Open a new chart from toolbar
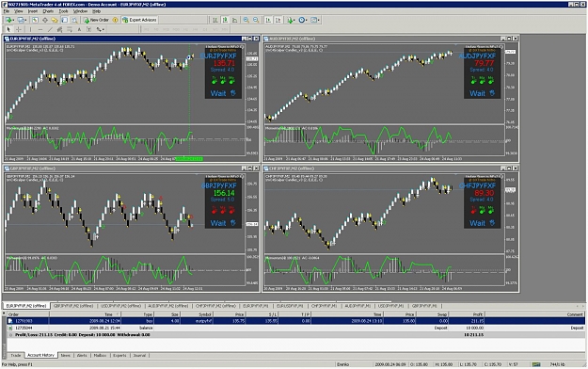Viewport: 588px width, 369px height. [8, 20]
